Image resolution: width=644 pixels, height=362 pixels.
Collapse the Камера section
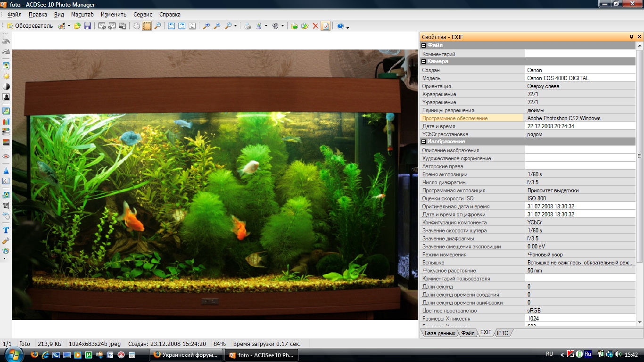pyautogui.click(x=424, y=62)
